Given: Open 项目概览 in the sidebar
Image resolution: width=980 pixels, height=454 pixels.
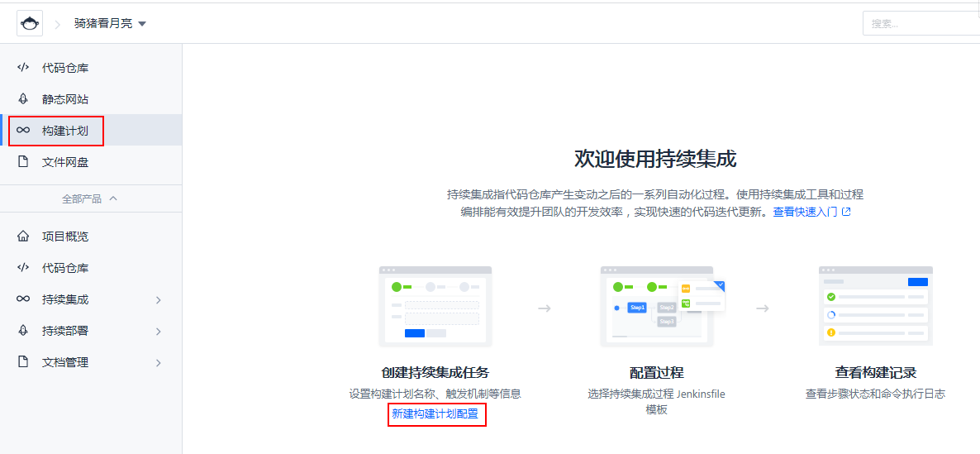Looking at the screenshot, I should (91, 237).
